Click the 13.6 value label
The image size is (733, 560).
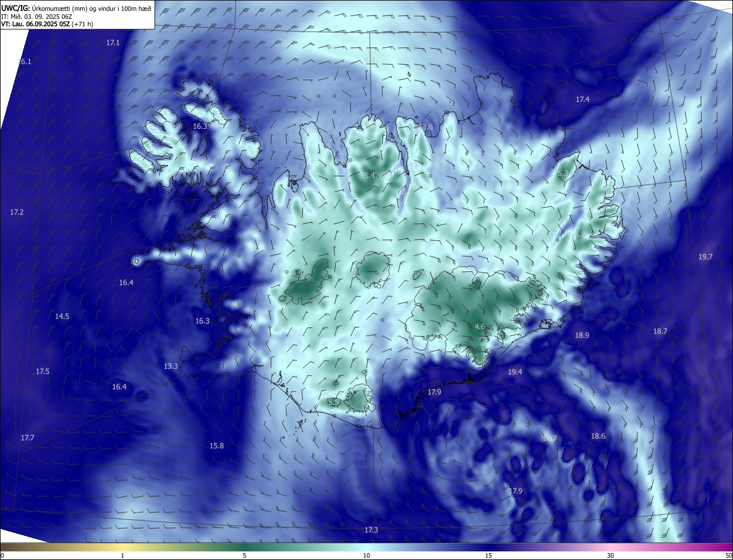pos(425,127)
